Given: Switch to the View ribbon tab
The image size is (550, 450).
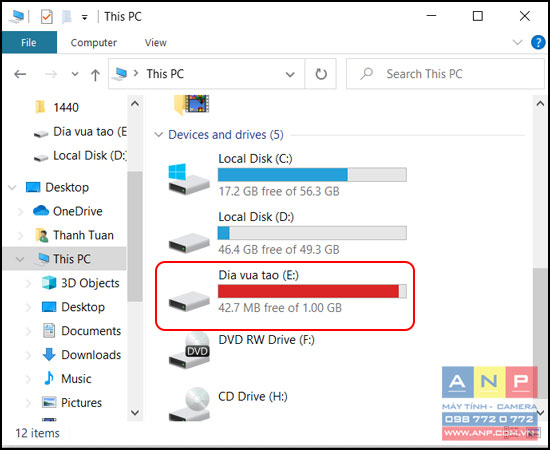Looking at the screenshot, I should (x=156, y=43).
